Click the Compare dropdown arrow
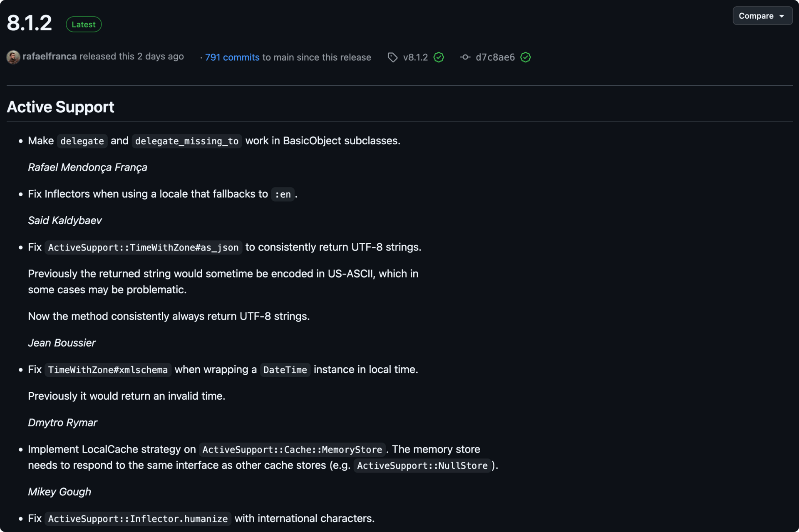799x532 pixels. coord(782,16)
